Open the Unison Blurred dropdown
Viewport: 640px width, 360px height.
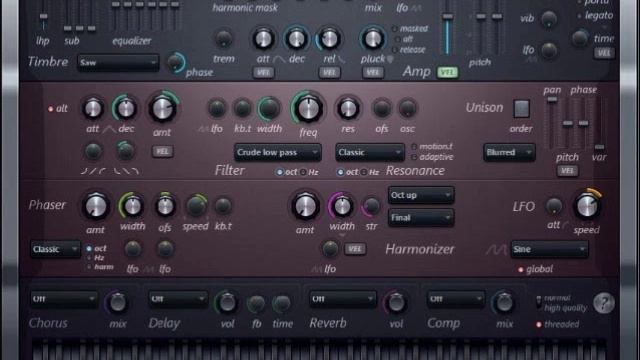tap(509, 152)
